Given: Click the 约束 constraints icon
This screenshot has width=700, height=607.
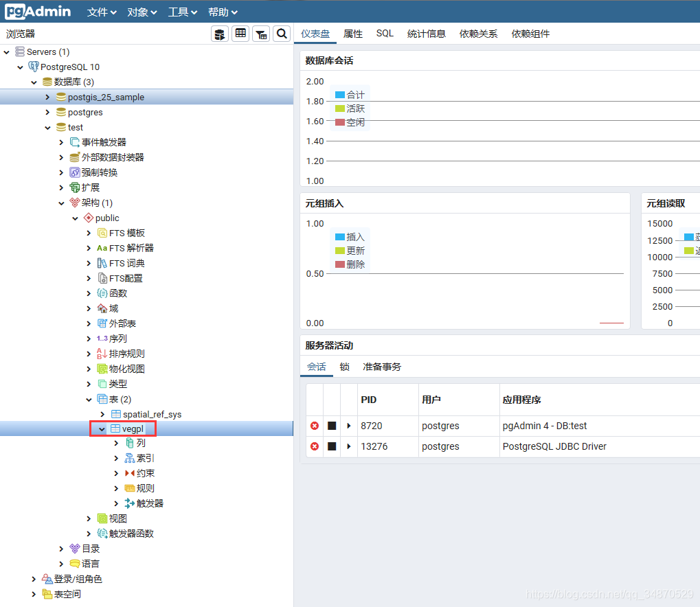Looking at the screenshot, I should coord(129,473).
